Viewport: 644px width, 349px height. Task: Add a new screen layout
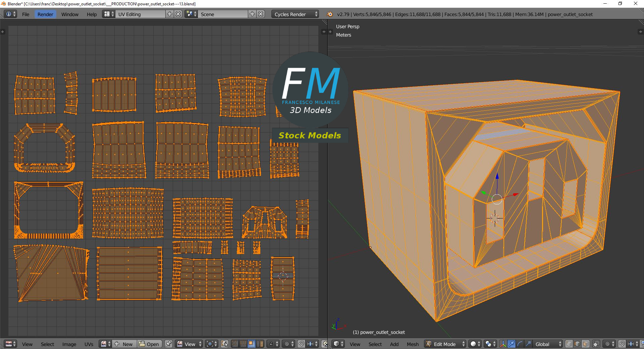(x=170, y=14)
